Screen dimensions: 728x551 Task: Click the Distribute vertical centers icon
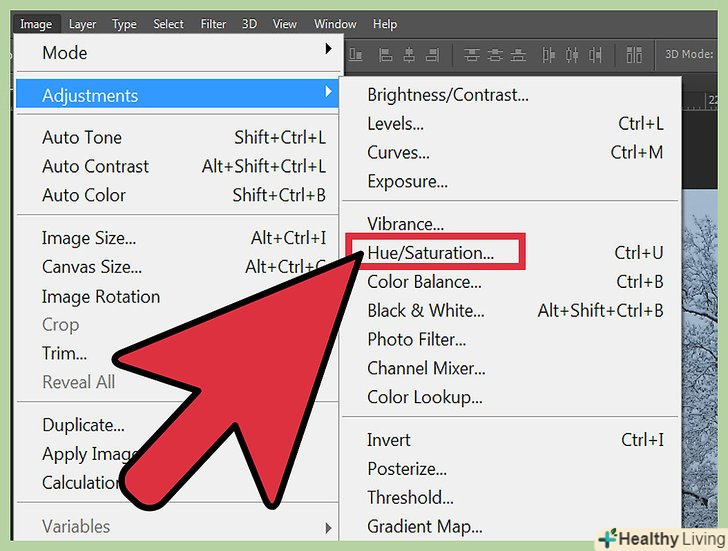pos(495,55)
